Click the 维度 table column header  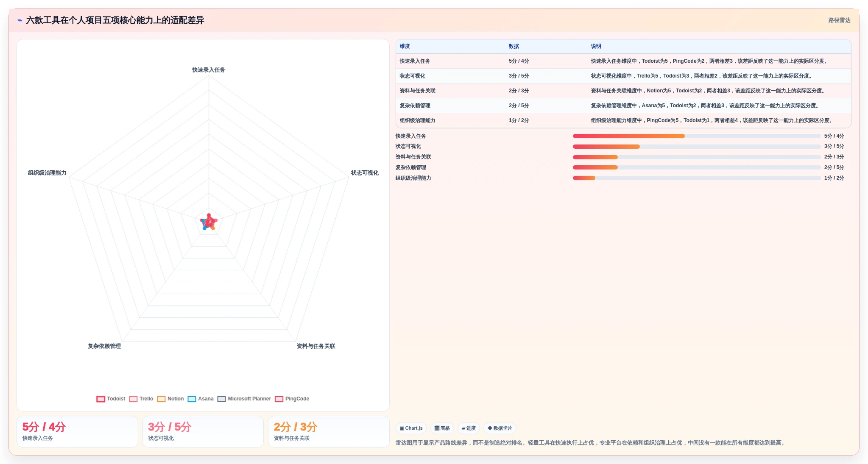(405, 46)
